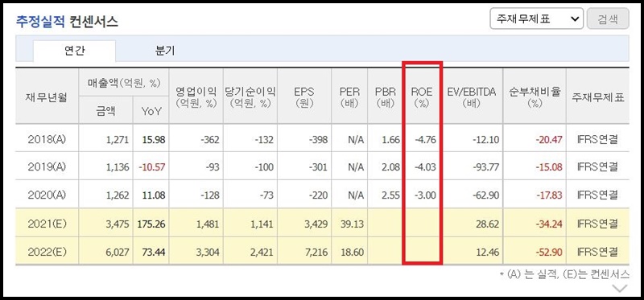Expand the chevron below the footnote

point(619,288)
